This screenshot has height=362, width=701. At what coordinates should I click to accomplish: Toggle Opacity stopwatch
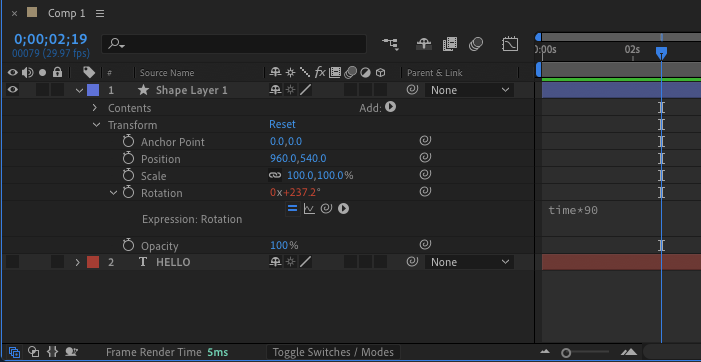coord(128,245)
